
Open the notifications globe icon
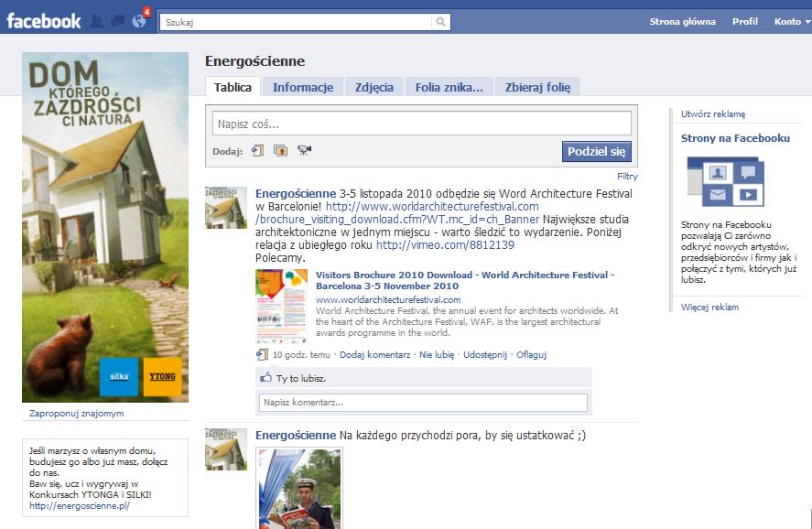[x=139, y=21]
